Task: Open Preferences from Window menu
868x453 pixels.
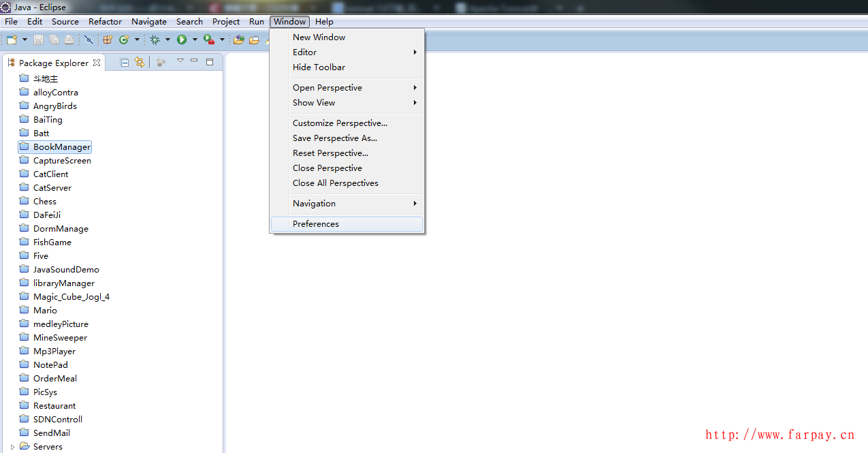Action: [x=316, y=224]
